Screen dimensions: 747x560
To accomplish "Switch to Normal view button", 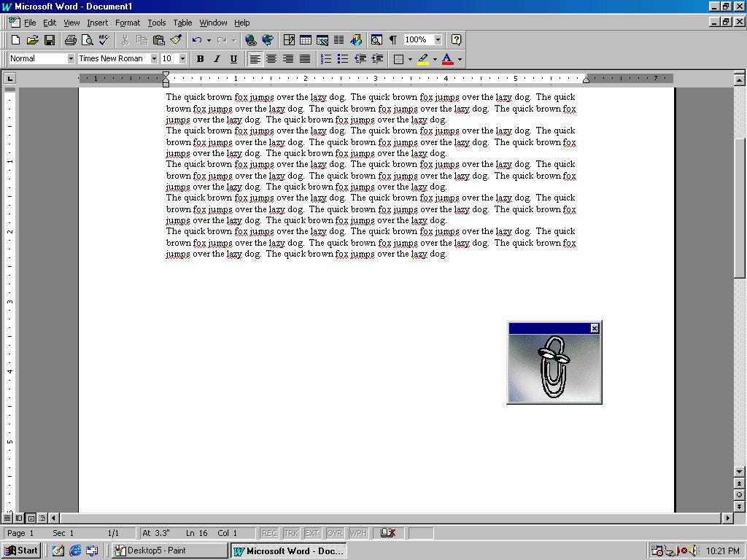I will 7,518.
